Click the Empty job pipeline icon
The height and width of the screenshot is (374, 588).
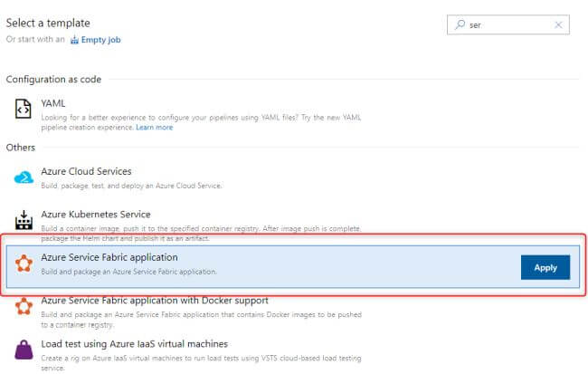pyautogui.click(x=74, y=40)
